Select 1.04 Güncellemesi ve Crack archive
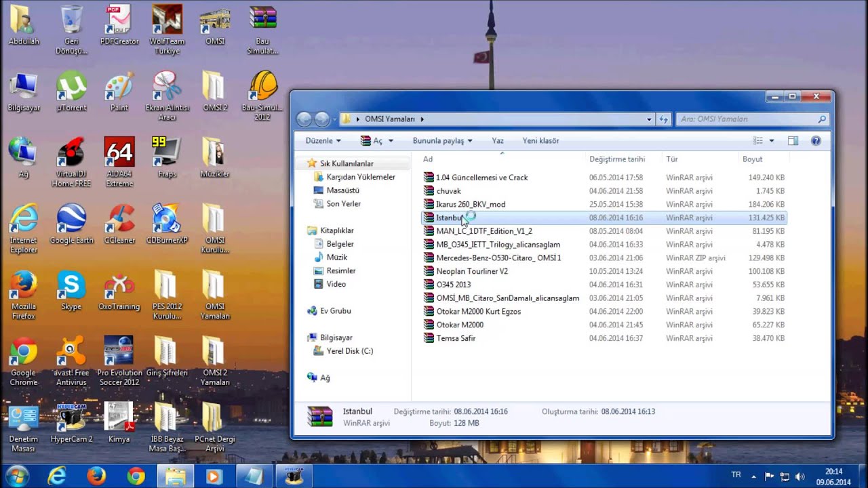Image resolution: width=868 pixels, height=488 pixels. 604,178
